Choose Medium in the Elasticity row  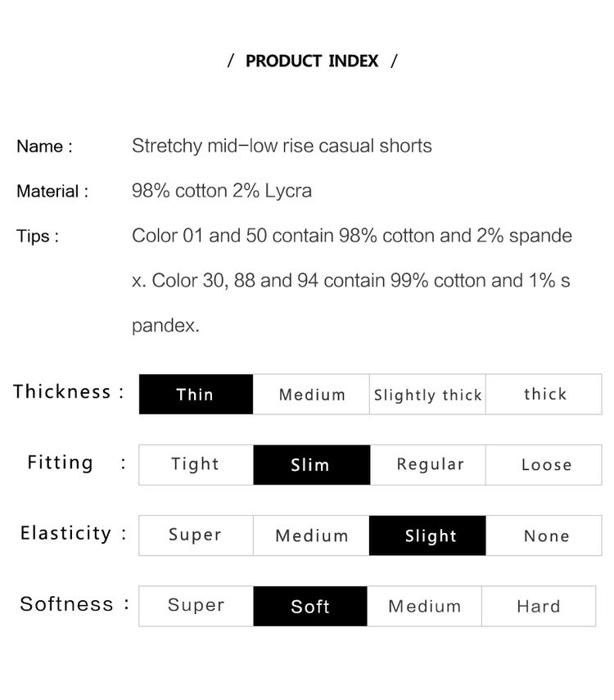click(x=311, y=535)
